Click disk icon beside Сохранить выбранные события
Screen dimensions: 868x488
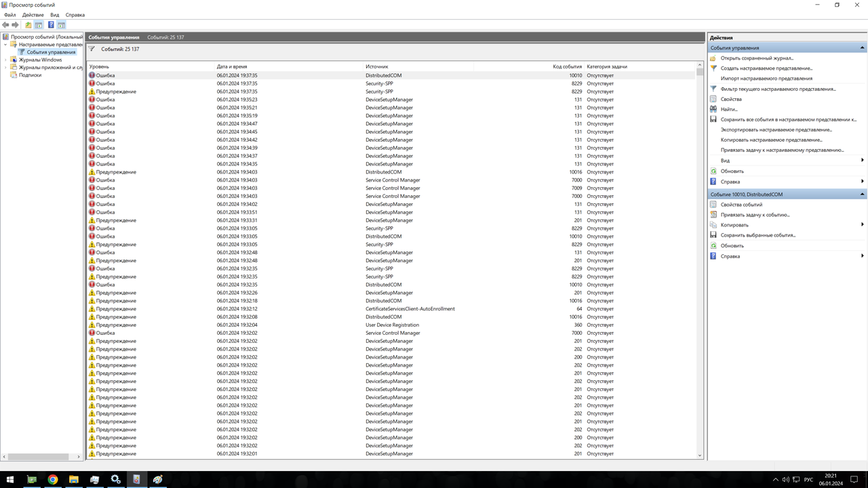point(713,235)
